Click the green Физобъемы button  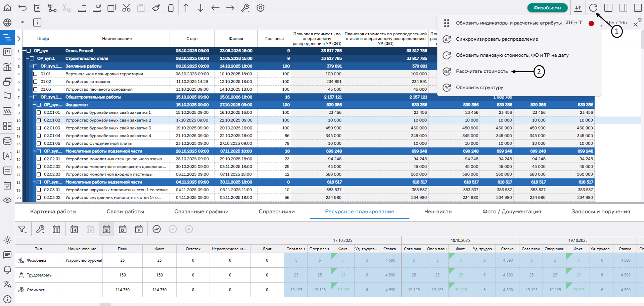(547, 8)
